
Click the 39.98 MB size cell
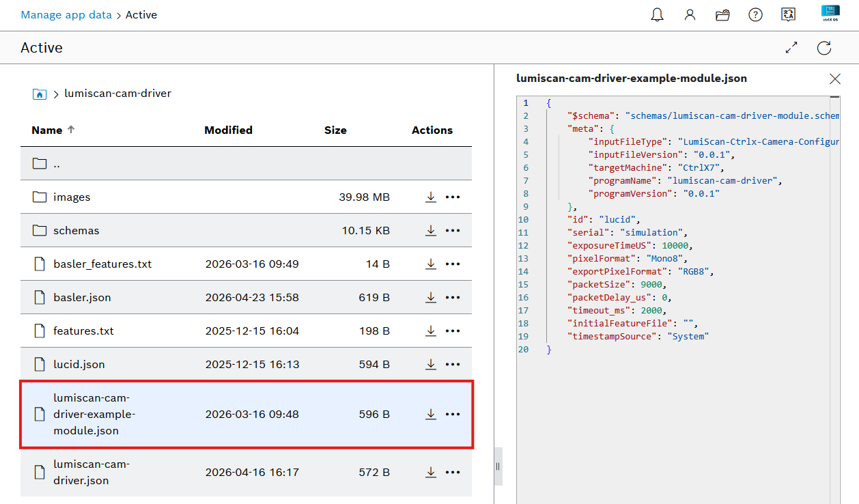tap(364, 197)
